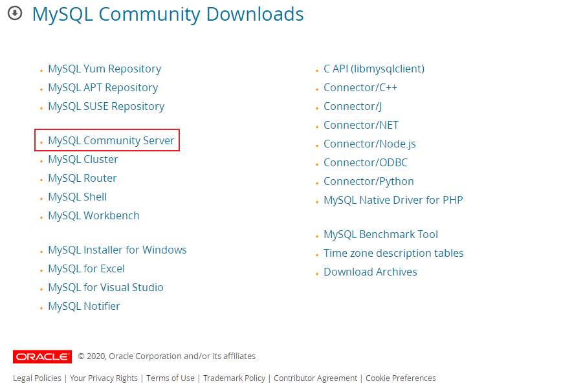The image size is (583, 392).
Task: Click the Oracle copyright 2020 text
Action: point(166,356)
